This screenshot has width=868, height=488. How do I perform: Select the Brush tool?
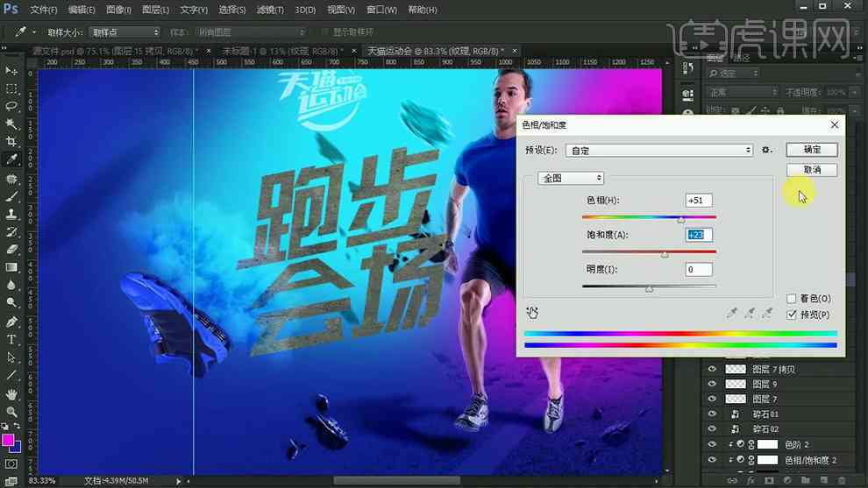(11, 196)
